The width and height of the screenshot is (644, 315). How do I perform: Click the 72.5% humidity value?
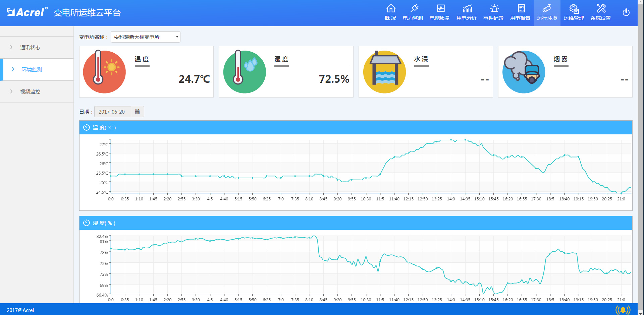tap(334, 79)
